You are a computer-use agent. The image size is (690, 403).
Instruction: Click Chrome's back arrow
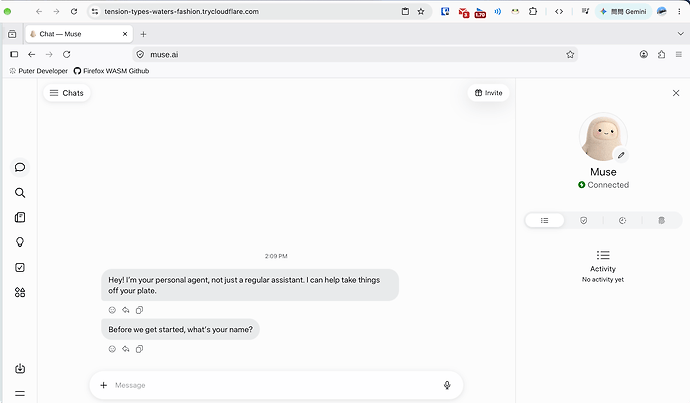point(39,12)
